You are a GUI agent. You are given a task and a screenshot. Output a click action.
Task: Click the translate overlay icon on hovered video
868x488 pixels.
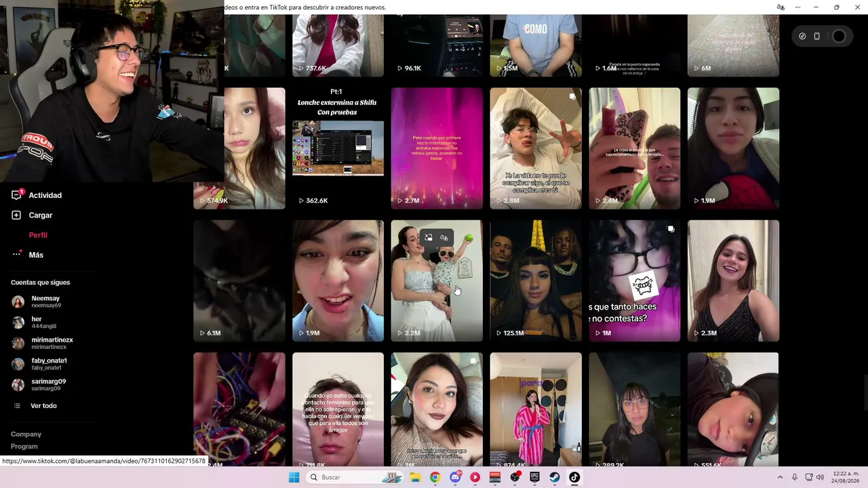pos(443,238)
